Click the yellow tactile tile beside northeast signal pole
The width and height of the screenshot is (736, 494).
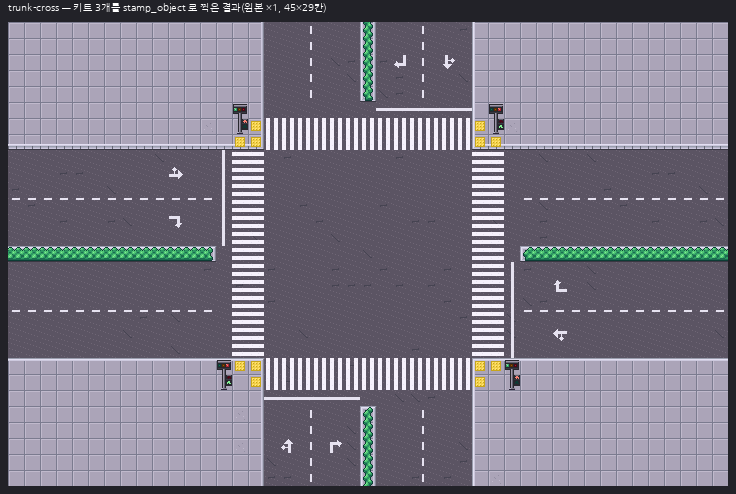(480, 126)
